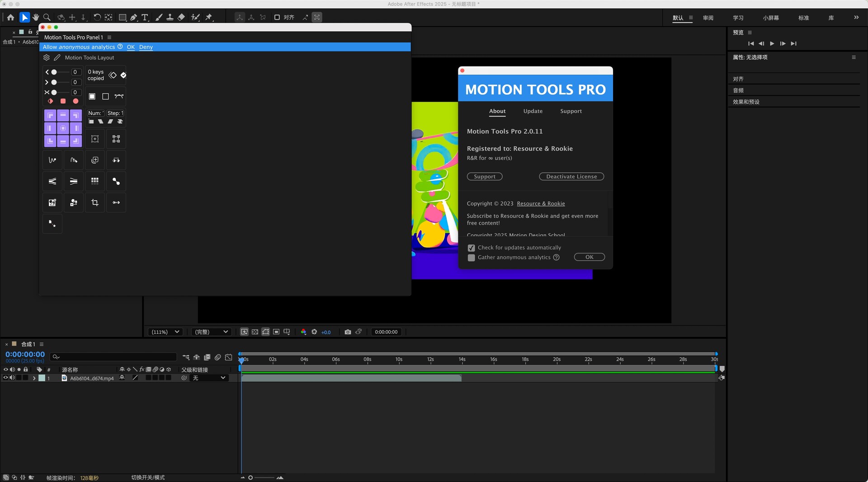Open the 111% magnification dropdown
868x482 pixels.
pos(165,332)
